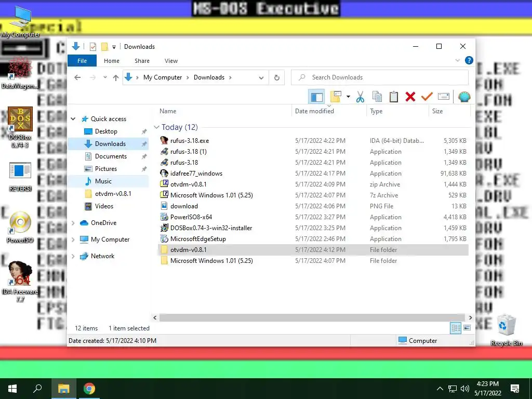
Task: Open the IDA Freeware 7.7 desktop shortcut
Action: pos(20,281)
